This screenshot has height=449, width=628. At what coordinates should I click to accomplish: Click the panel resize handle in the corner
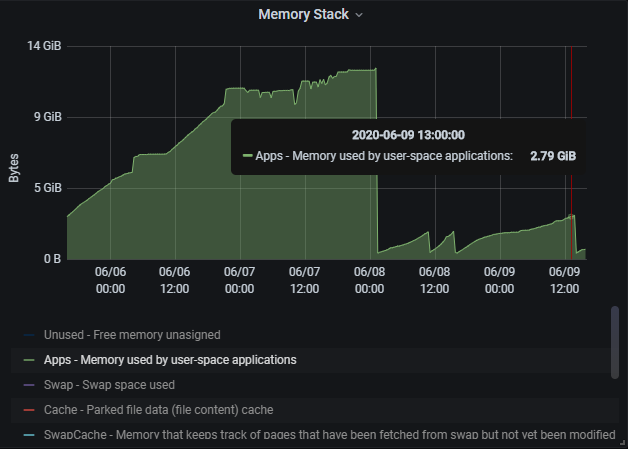coord(622,443)
